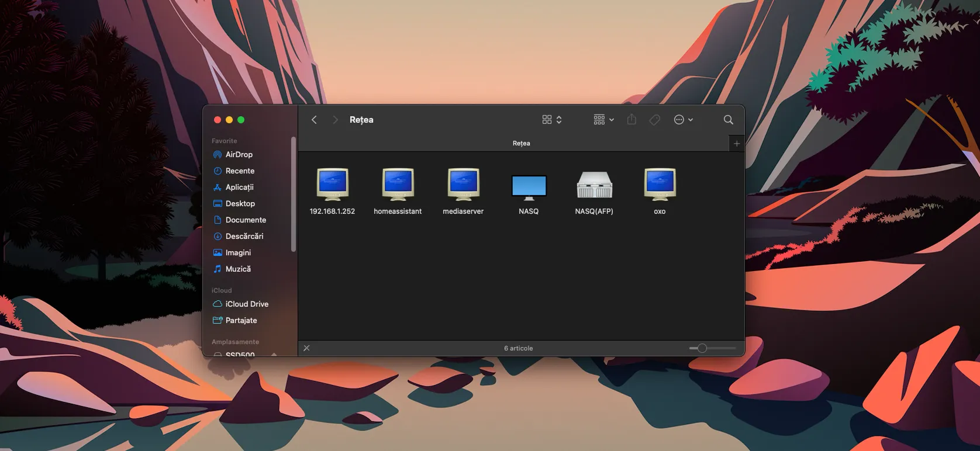Adjust the icon size slider
Screen dimensions: 980x451
click(x=702, y=348)
